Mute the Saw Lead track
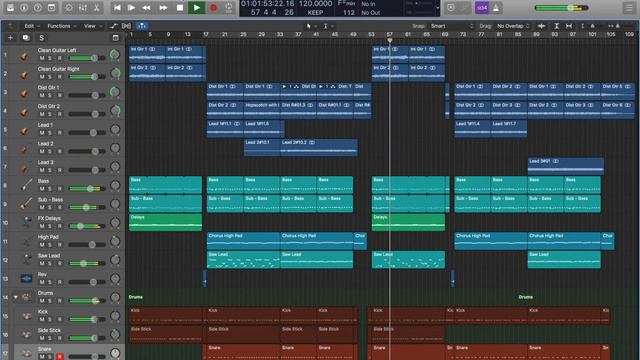Viewport: 640px width, 360px height. 42,263
